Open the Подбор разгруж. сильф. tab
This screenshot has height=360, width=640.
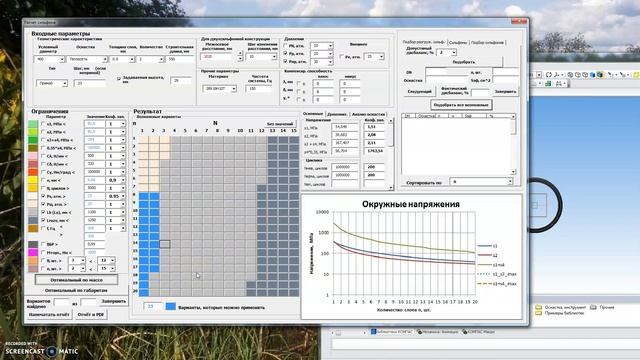click(x=423, y=42)
